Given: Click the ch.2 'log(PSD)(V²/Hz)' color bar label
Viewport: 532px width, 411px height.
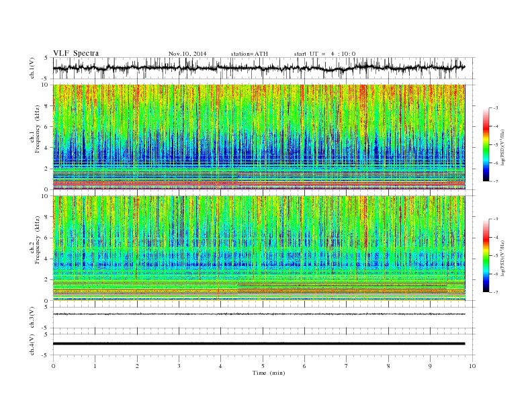Looking at the screenshot, I should point(503,258).
